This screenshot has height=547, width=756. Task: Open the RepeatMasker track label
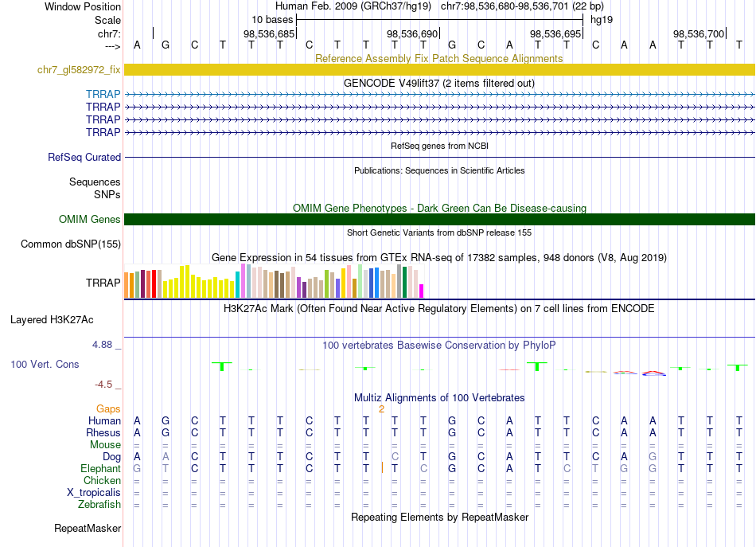click(88, 529)
